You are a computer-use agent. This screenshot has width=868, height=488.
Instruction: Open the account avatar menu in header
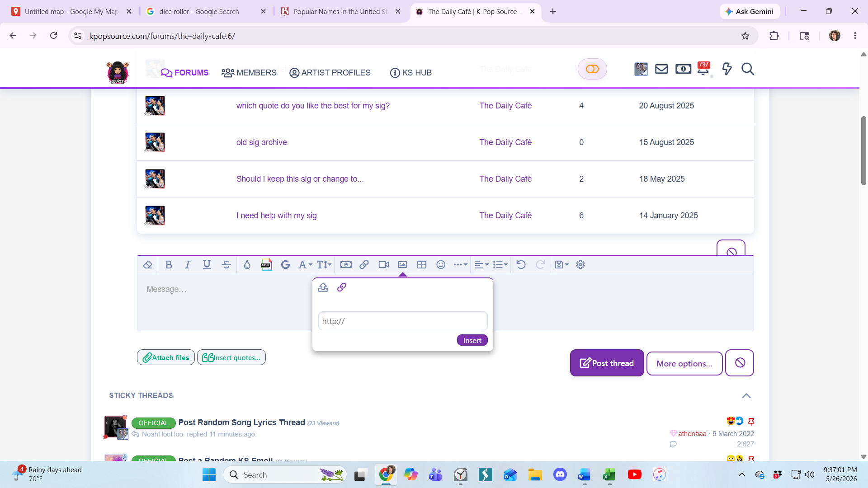pos(641,69)
